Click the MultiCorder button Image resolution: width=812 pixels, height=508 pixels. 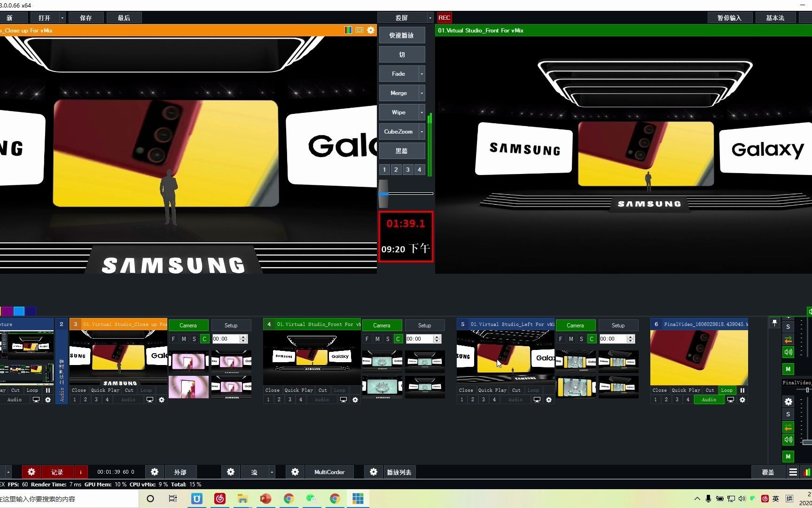329,472
